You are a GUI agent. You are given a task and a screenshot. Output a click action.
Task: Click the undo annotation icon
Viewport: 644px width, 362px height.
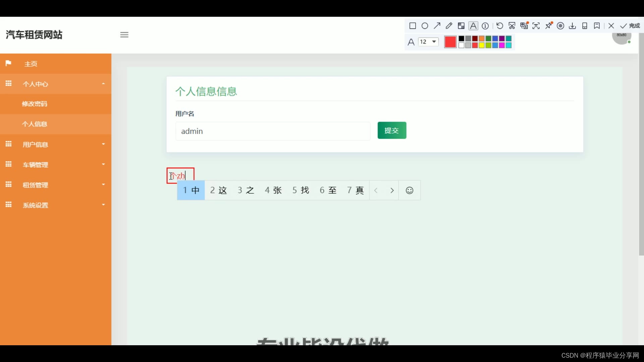[x=499, y=26]
